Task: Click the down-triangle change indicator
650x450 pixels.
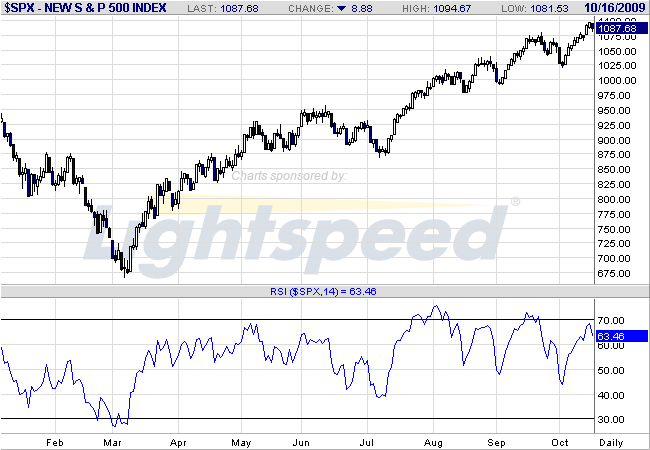Action: 342,8
